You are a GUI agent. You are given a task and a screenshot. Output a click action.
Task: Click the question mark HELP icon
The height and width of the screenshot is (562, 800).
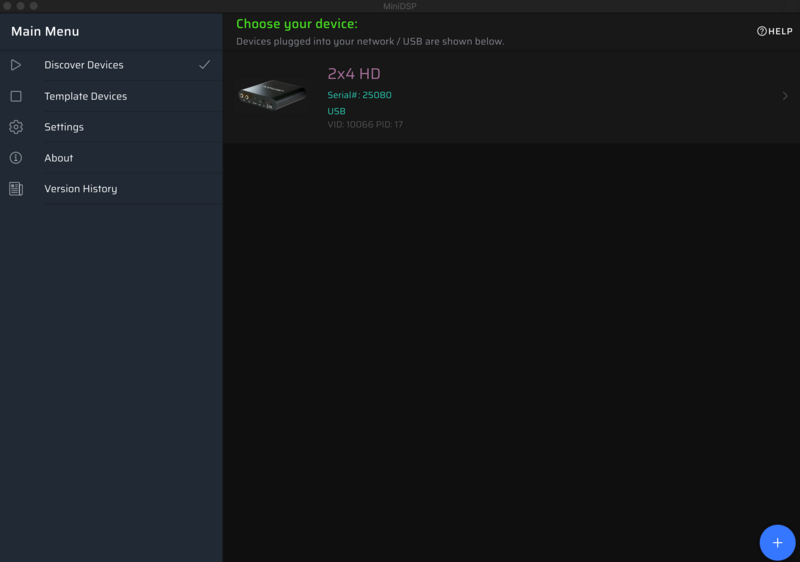click(762, 31)
